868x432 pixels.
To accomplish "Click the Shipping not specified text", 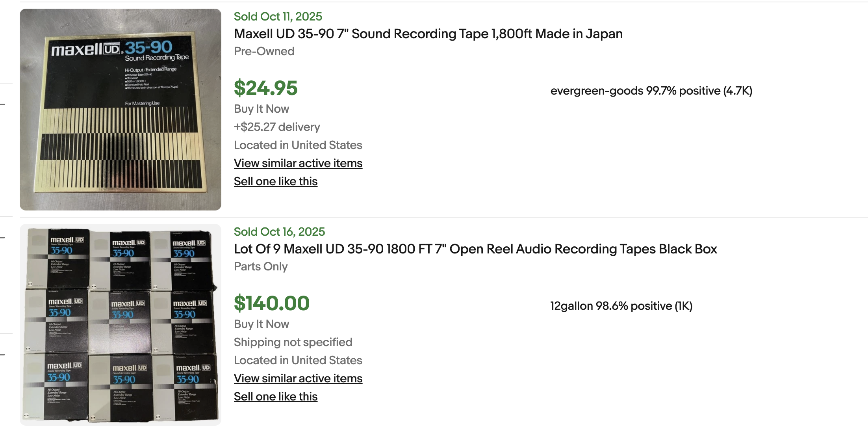I will [293, 342].
